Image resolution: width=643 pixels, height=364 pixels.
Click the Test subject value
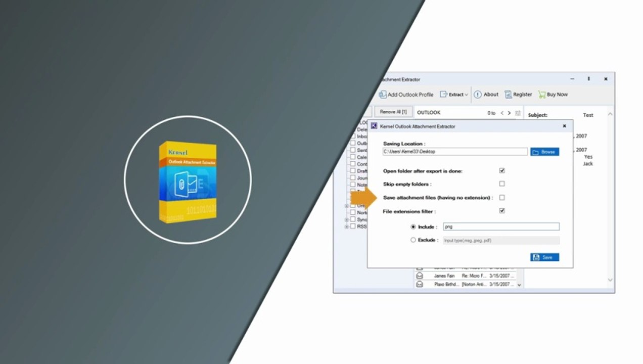(x=588, y=115)
